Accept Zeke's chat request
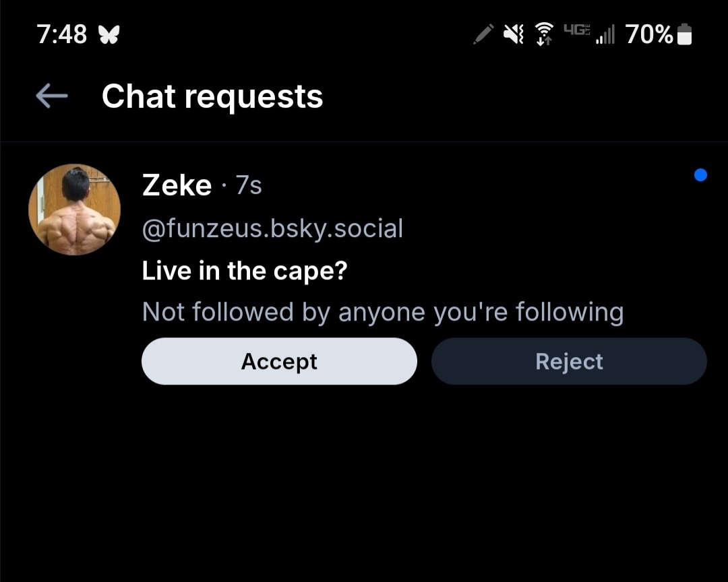The image size is (728, 582). pyautogui.click(x=279, y=362)
